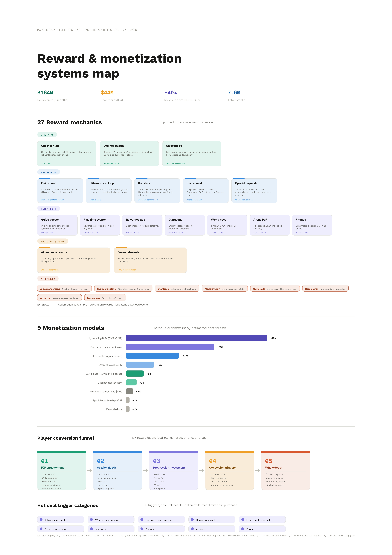Click the dot next to Weapon summoning
The image size is (392, 555).
(x=92, y=519)
